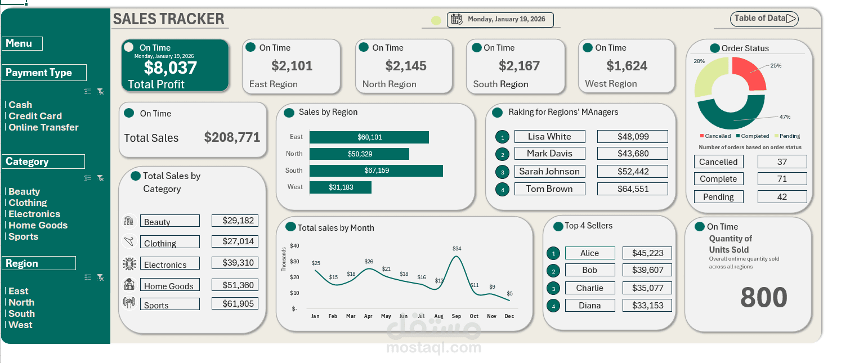Click rank 2 circle next to Bob
Image resolution: width=868 pixels, height=363 pixels.
point(553,271)
